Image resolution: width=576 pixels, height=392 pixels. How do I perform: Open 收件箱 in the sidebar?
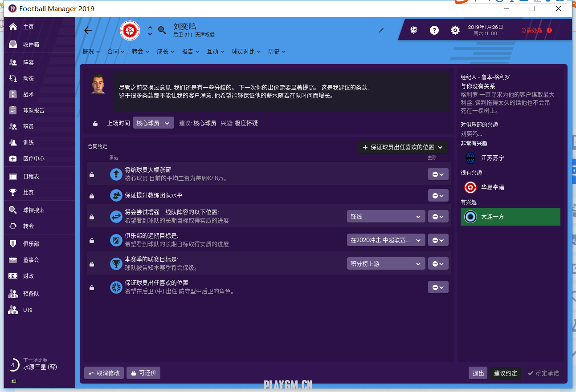coord(31,44)
